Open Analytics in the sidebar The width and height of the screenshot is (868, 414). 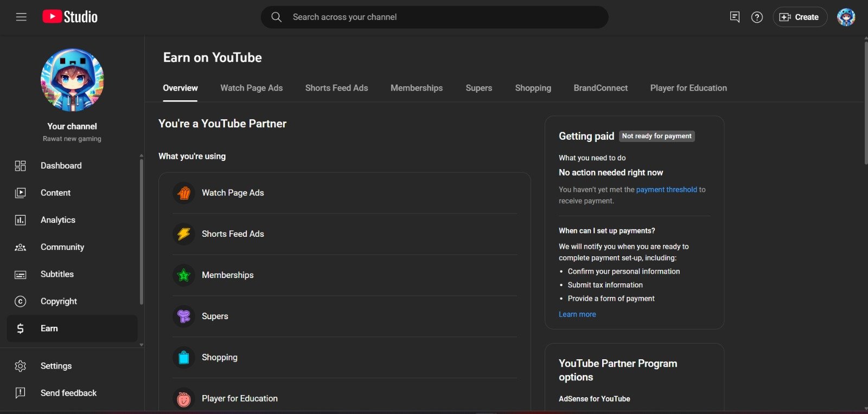[x=58, y=220]
